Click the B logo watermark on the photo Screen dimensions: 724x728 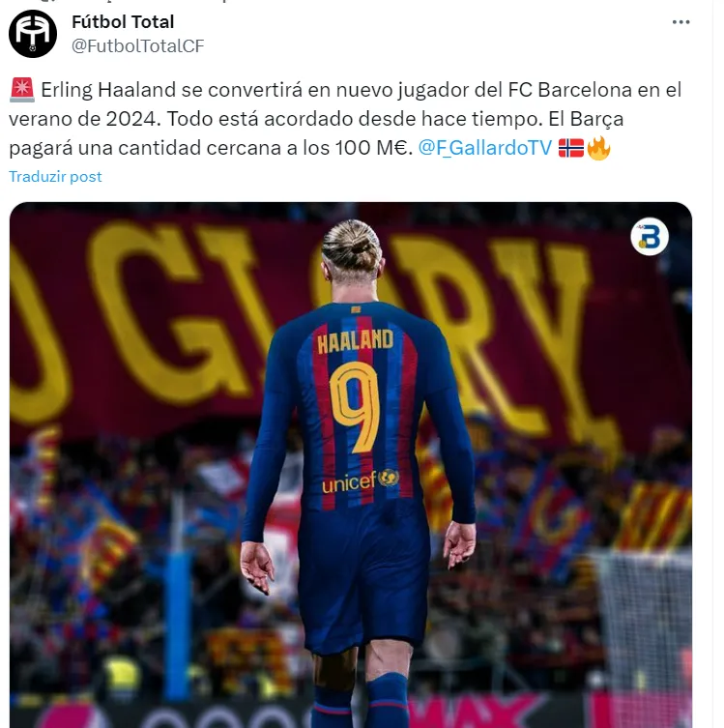(650, 237)
